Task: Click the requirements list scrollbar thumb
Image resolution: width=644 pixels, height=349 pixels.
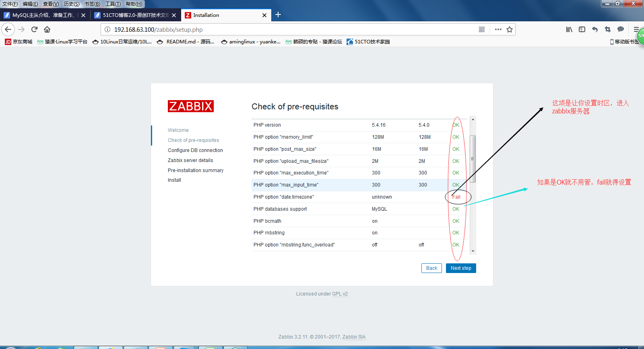Action: coord(473,159)
